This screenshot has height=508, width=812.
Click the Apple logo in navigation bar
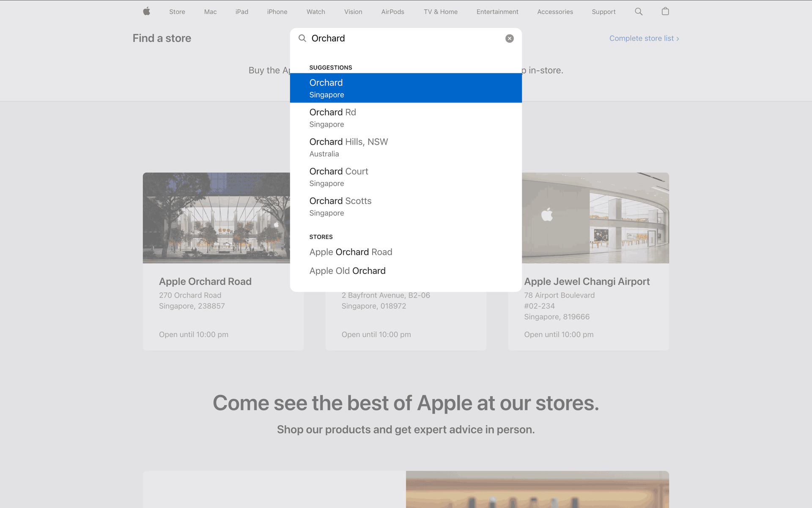146,11
